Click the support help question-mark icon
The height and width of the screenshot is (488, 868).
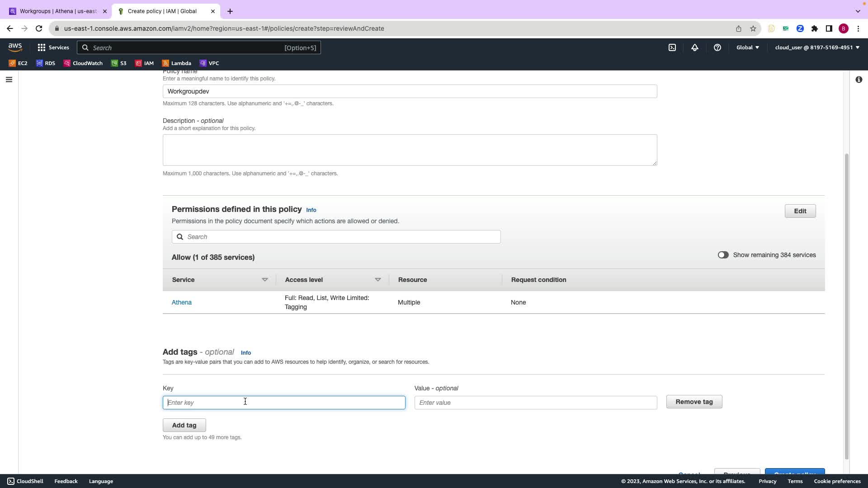[x=717, y=47]
